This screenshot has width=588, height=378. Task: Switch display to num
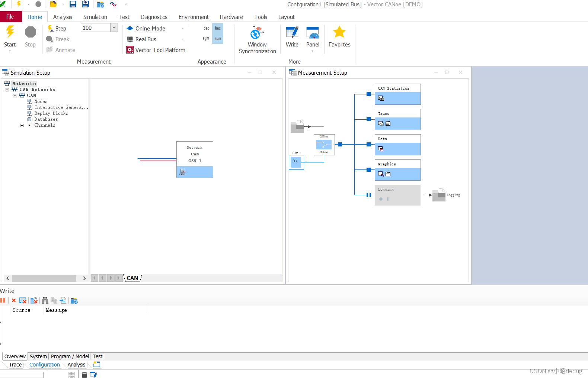(218, 39)
